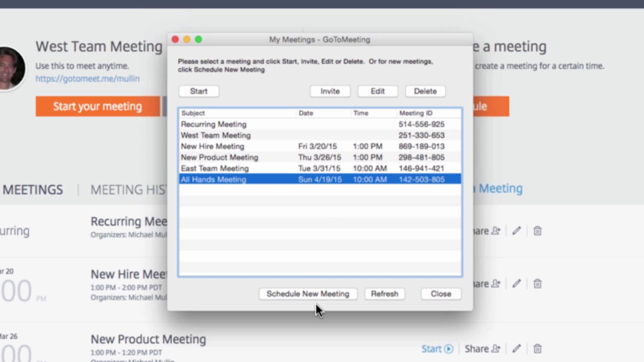Sort list by Time column header
This screenshot has height=362, width=644.
(x=374, y=113)
